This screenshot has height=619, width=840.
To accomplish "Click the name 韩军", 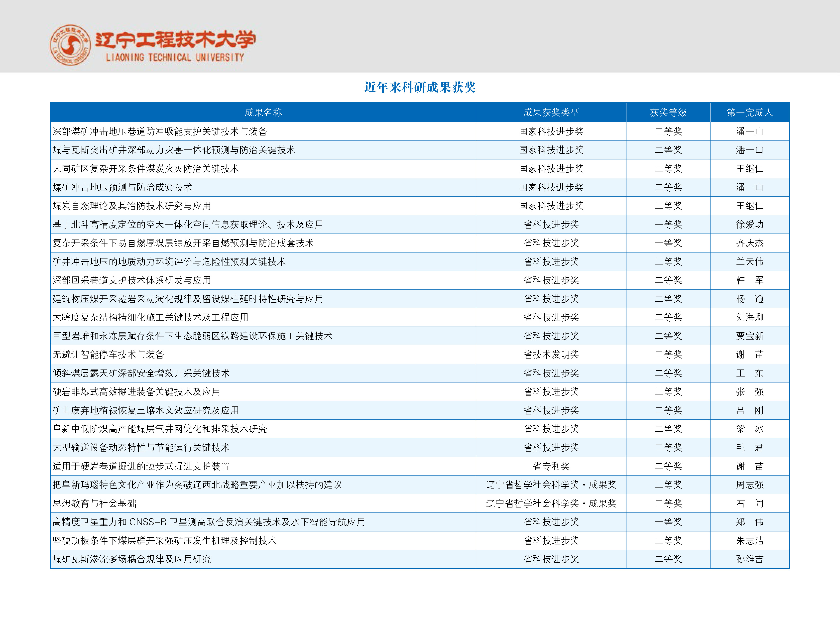I will (750, 280).
